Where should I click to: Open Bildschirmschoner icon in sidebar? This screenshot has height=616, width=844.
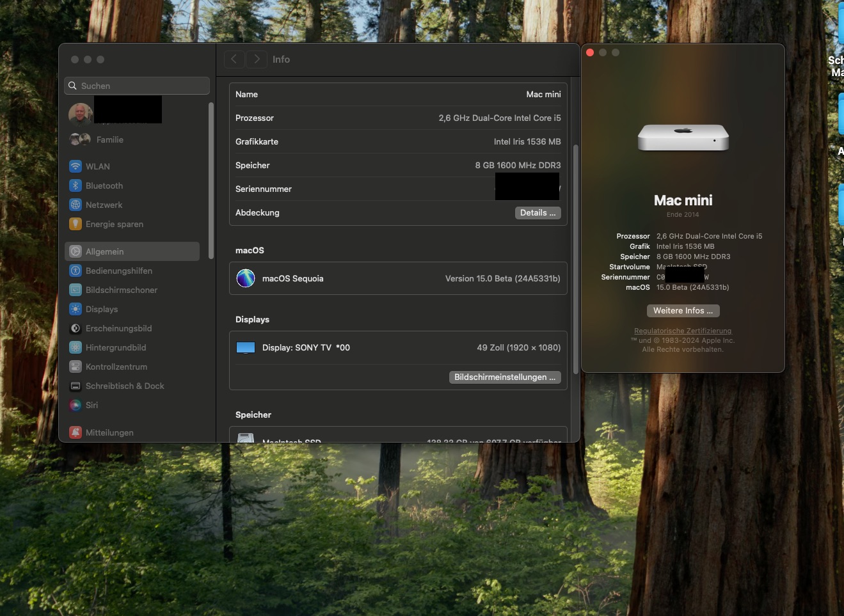tap(76, 290)
